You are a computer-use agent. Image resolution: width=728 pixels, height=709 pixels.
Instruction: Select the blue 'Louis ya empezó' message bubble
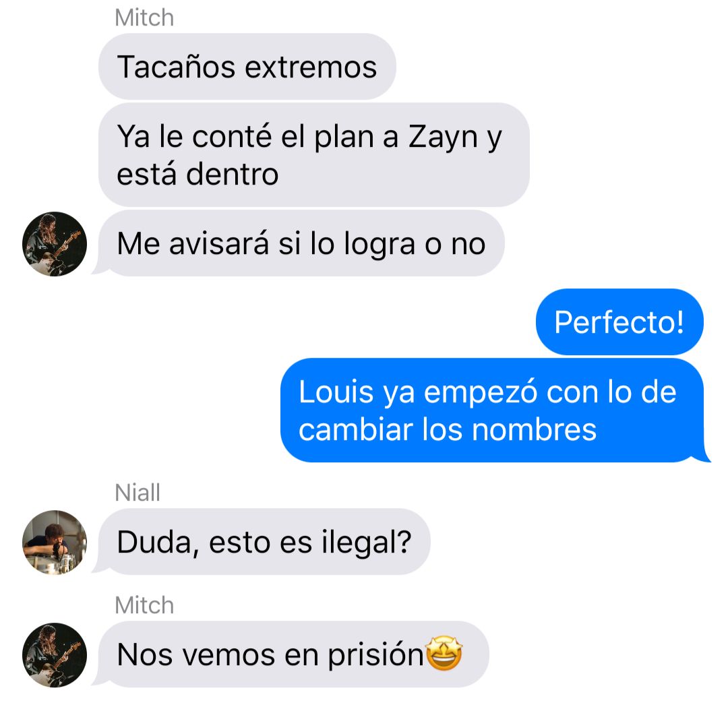495,410
